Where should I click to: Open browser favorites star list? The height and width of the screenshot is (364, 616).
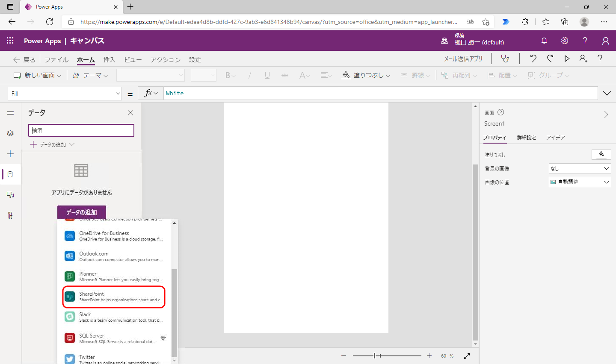click(x=546, y=22)
